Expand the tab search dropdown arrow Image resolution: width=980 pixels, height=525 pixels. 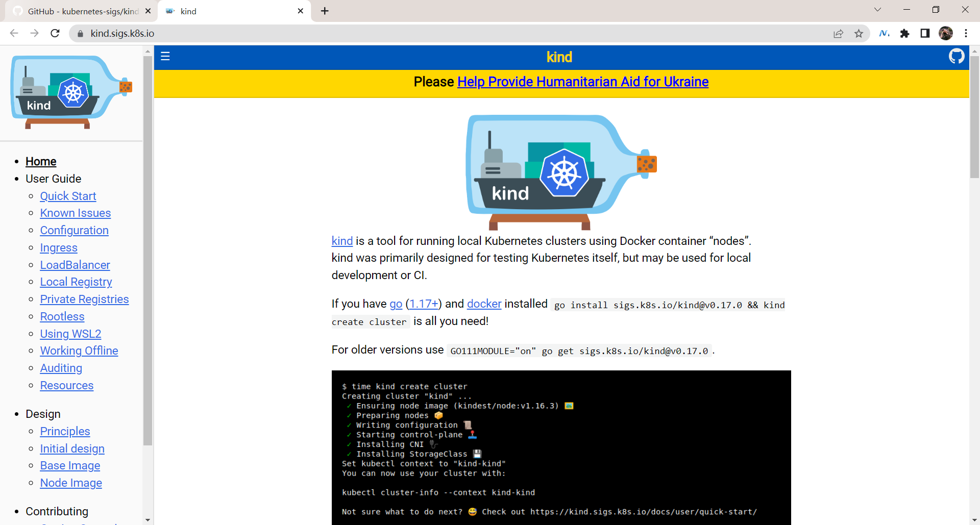tap(877, 10)
